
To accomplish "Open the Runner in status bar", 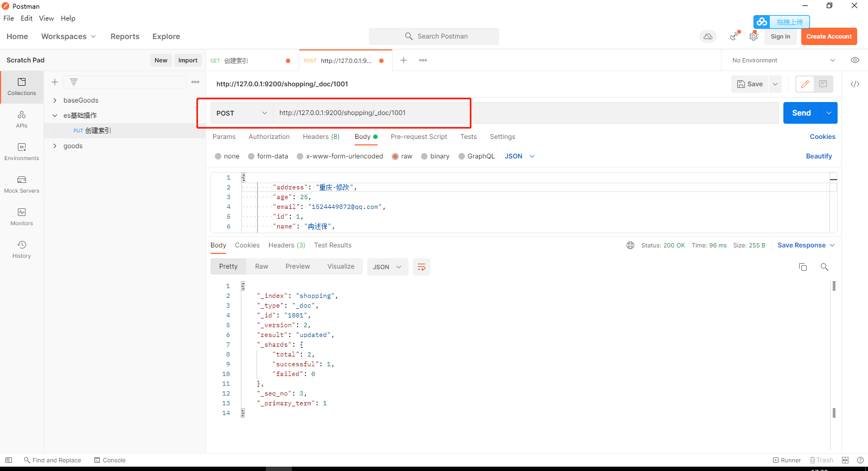I will click(787, 460).
